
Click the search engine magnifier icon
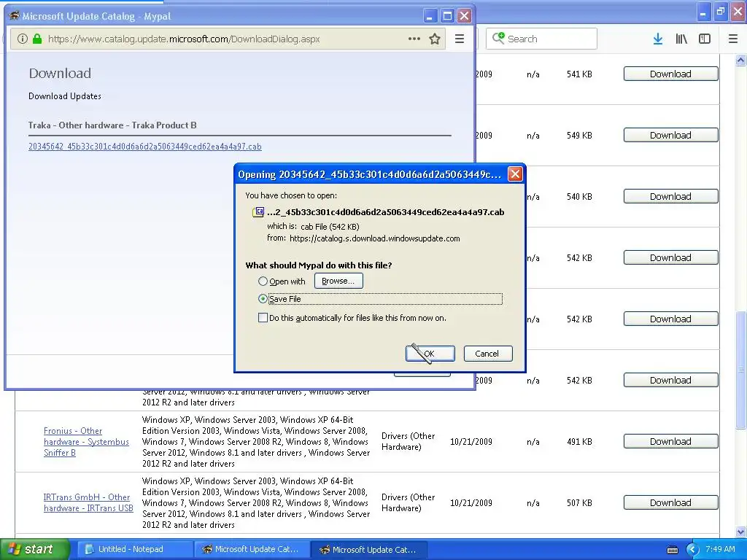point(498,39)
